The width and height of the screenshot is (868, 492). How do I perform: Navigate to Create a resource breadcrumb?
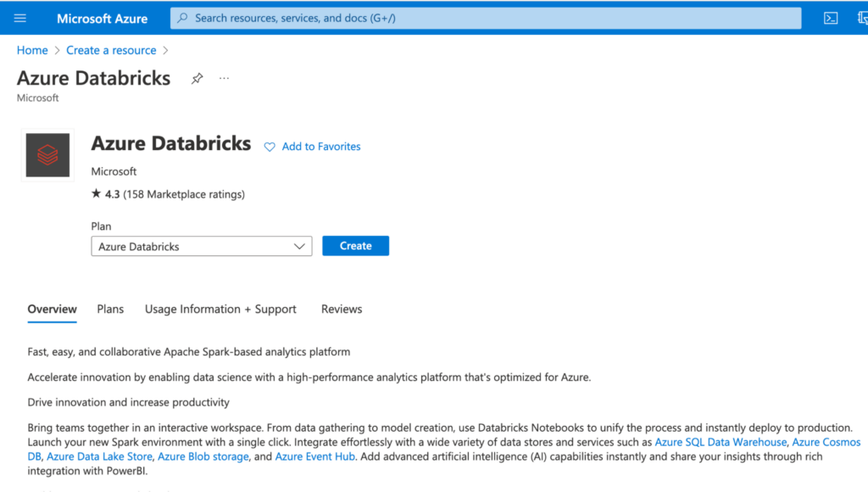pyautogui.click(x=111, y=50)
